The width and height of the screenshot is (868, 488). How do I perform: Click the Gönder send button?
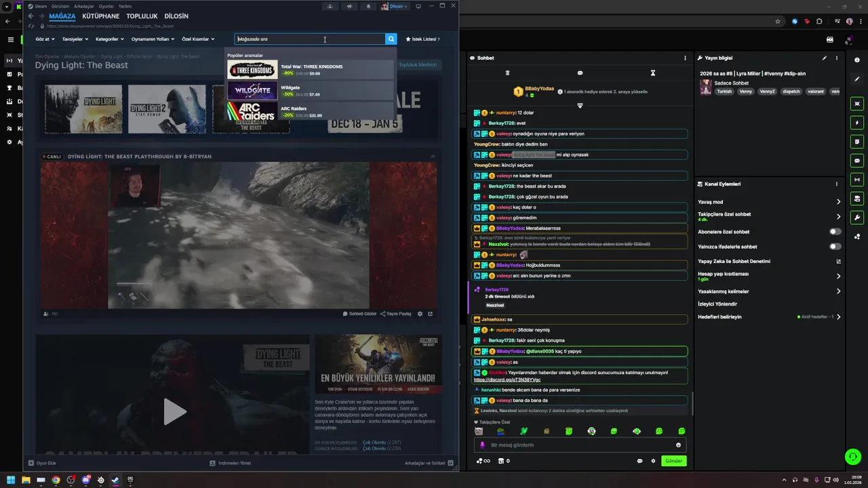(x=673, y=461)
